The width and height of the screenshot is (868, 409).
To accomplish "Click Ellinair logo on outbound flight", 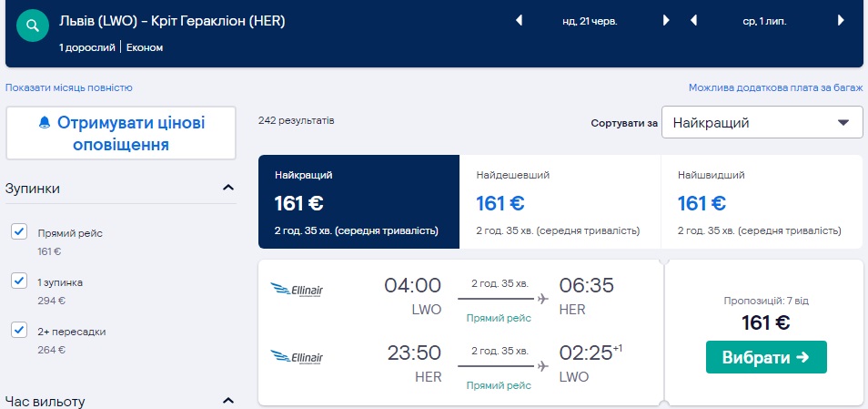I will [298, 291].
